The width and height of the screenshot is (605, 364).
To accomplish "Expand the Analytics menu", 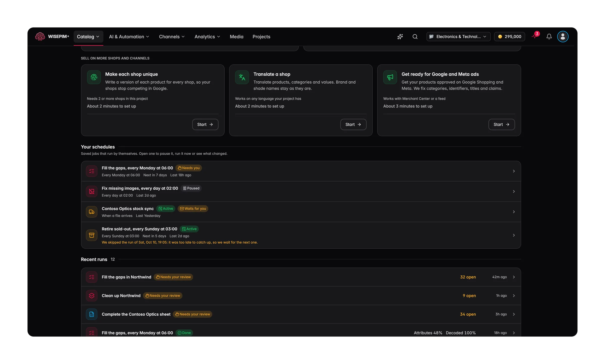I will (x=207, y=37).
